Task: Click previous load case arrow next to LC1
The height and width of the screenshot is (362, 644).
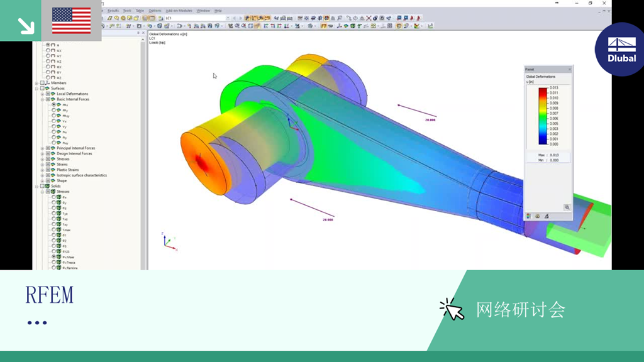Action: point(235,18)
